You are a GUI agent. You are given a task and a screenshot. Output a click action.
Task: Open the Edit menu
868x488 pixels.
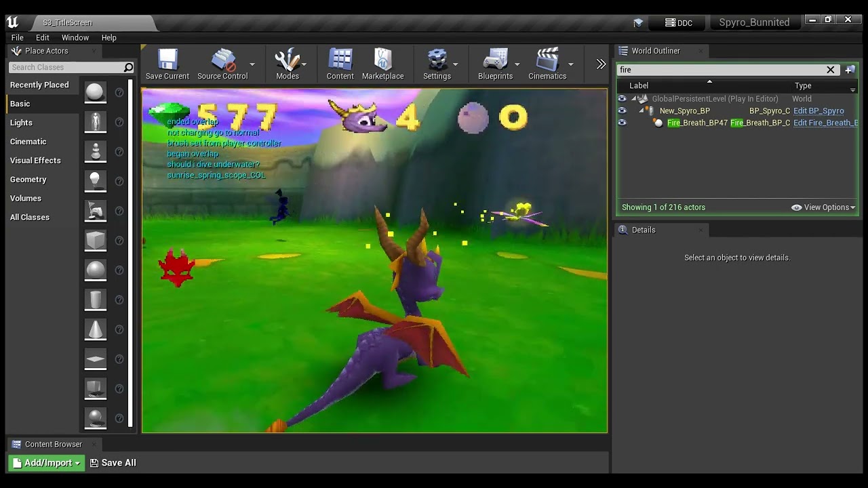(x=43, y=38)
